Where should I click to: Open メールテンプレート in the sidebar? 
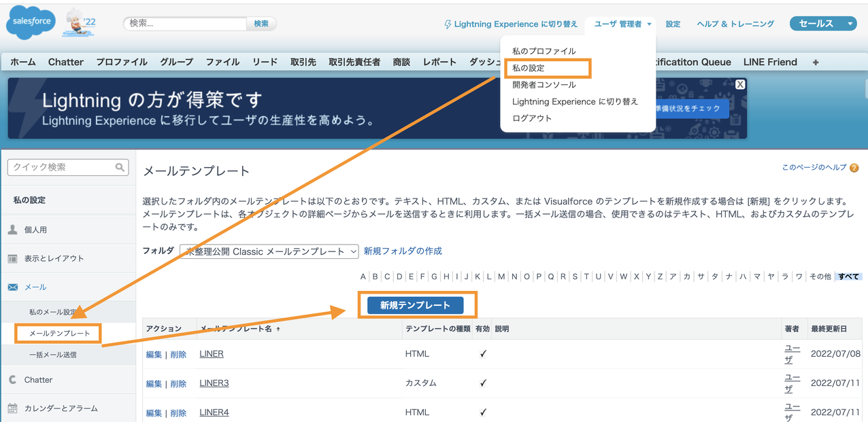point(59,334)
